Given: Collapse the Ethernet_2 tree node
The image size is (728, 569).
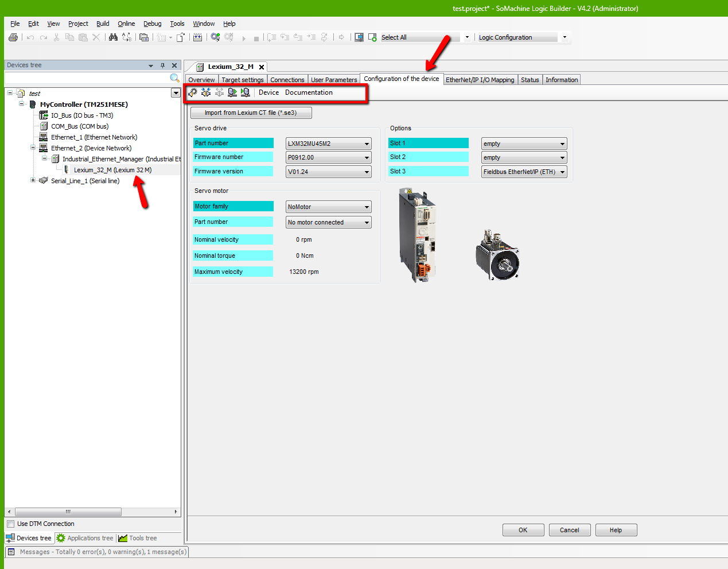Looking at the screenshot, I should pos(33,148).
